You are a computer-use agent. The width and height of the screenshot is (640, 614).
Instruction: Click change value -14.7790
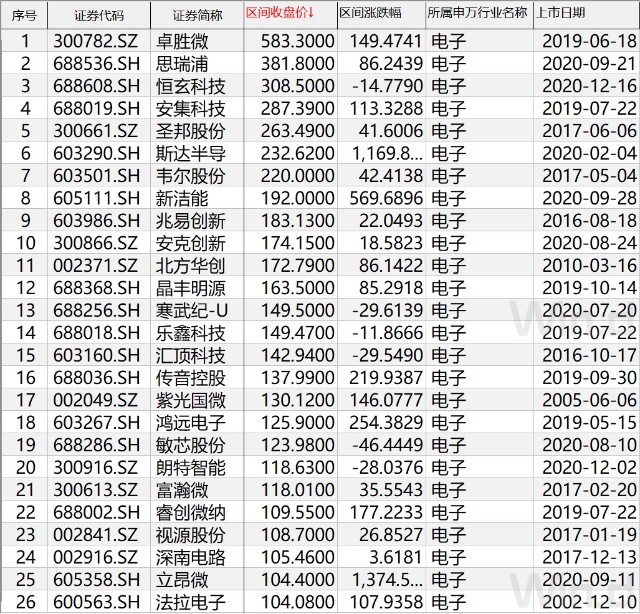tap(387, 86)
